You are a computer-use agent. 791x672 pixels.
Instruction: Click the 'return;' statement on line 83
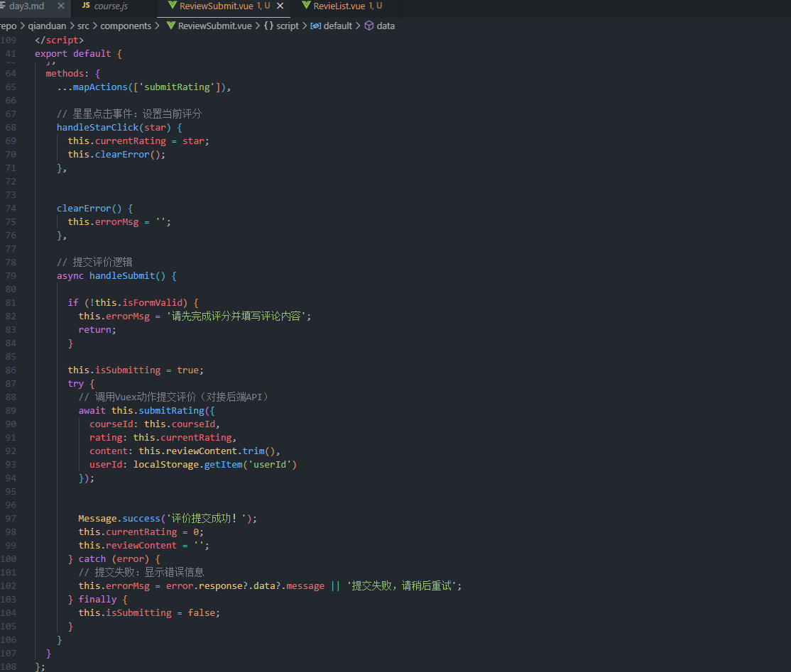coord(97,330)
